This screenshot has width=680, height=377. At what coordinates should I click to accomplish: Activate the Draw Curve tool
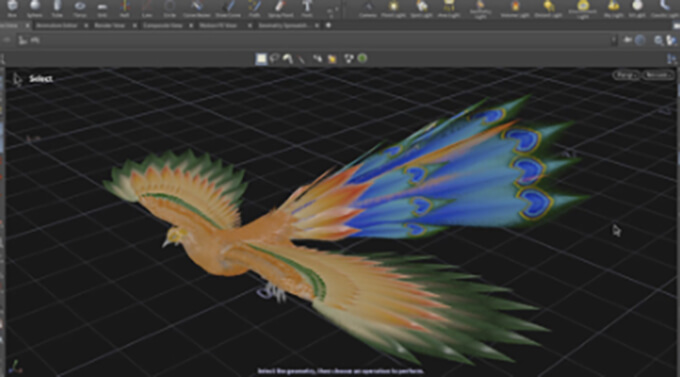click(228, 8)
